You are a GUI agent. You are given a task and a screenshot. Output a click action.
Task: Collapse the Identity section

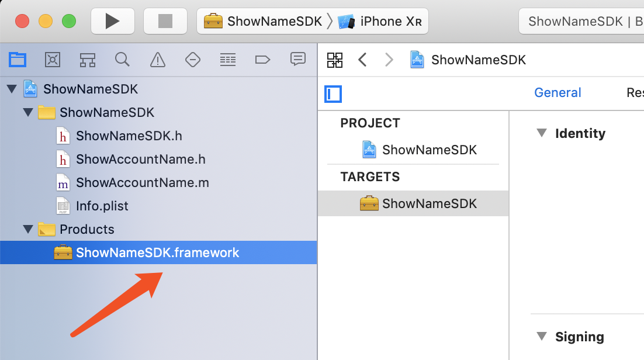(542, 133)
